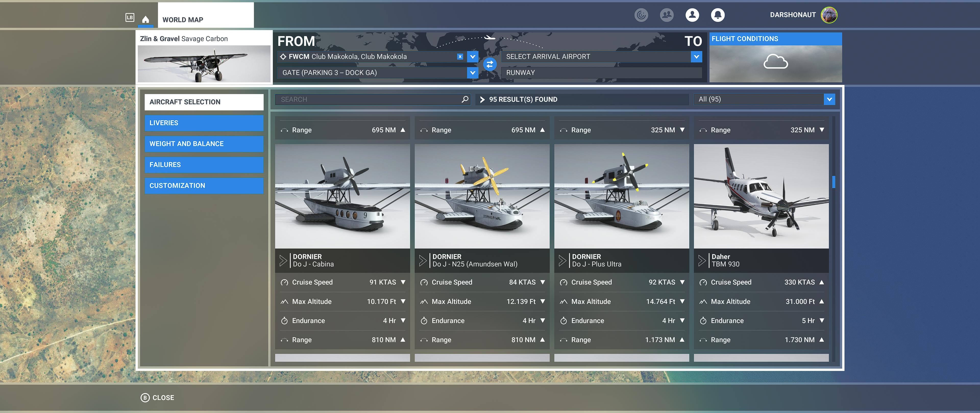Click the search magnifier icon
The width and height of the screenshot is (980, 413).
point(465,99)
